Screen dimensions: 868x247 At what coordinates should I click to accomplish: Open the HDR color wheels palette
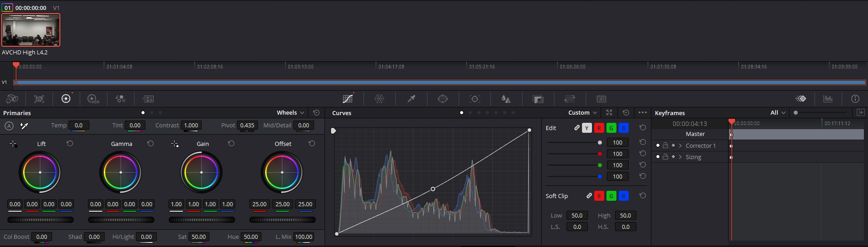point(93,99)
